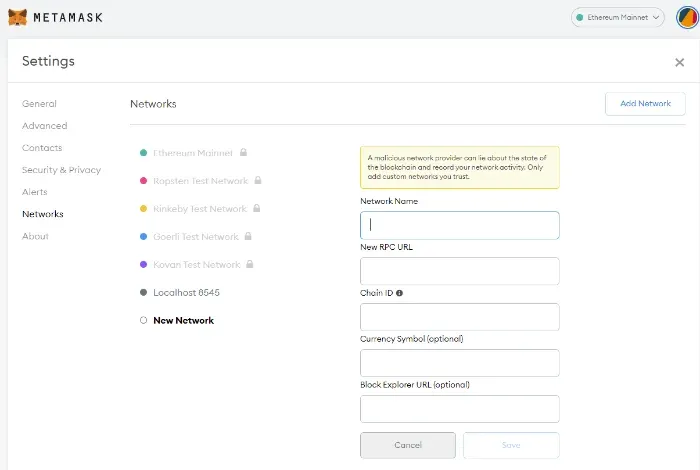Open the Alerts settings tab
This screenshot has height=470, width=700.
(35, 192)
